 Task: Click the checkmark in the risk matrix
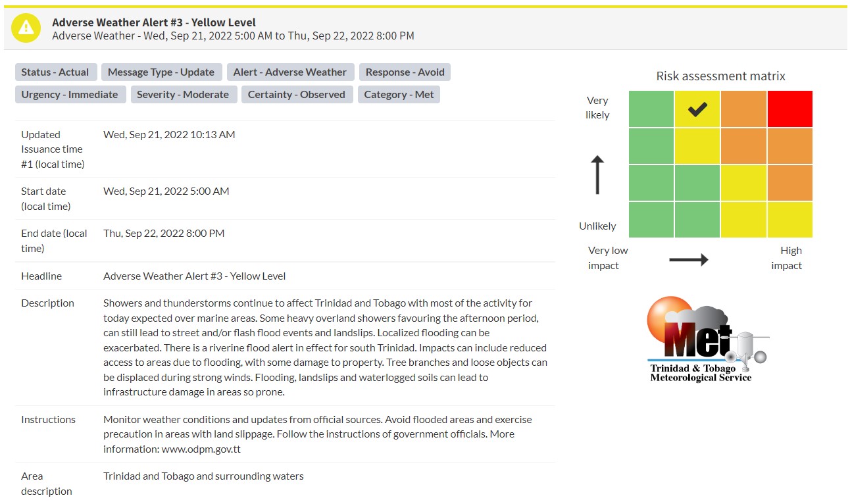(x=697, y=110)
